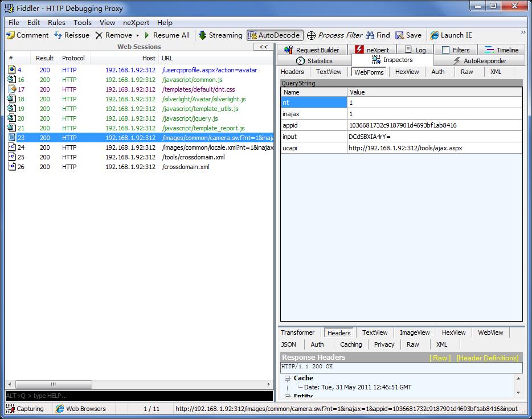
Task: Click the Raw response headers link
Action: tap(440, 358)
